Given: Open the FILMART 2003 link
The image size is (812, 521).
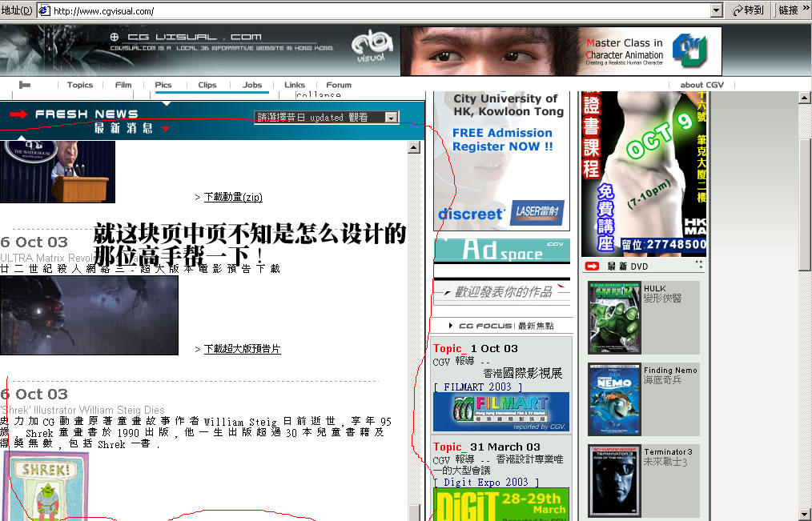Looking at the screenshot, I should click(477, 387).
